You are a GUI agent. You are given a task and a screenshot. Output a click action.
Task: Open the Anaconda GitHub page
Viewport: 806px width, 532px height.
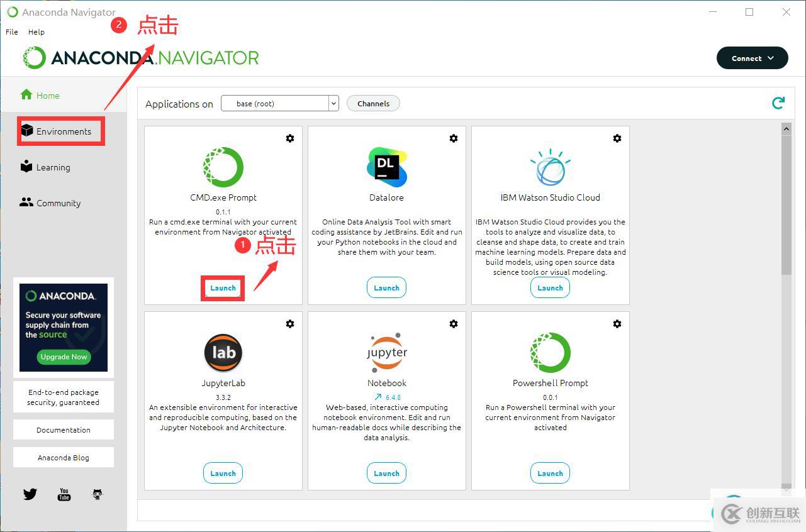click(98, 494)
